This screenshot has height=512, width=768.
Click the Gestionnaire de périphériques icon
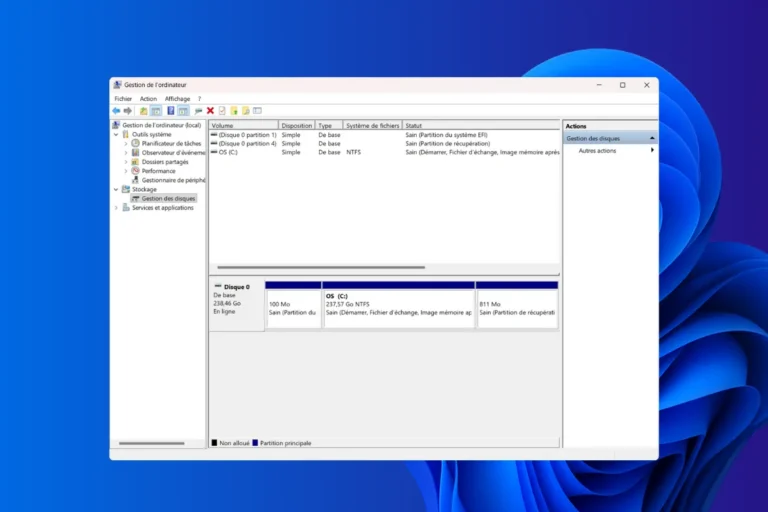point(135,180)
